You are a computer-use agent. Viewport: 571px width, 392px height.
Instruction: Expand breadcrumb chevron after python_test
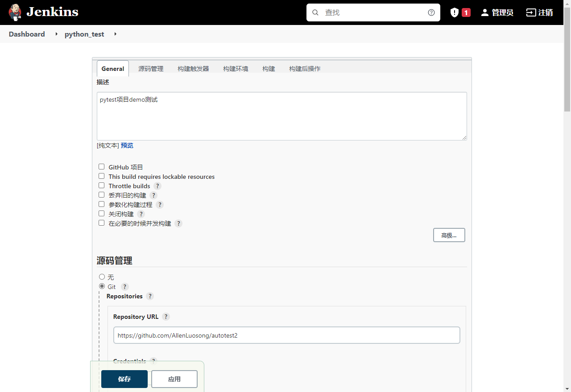(x=115, y=34)
